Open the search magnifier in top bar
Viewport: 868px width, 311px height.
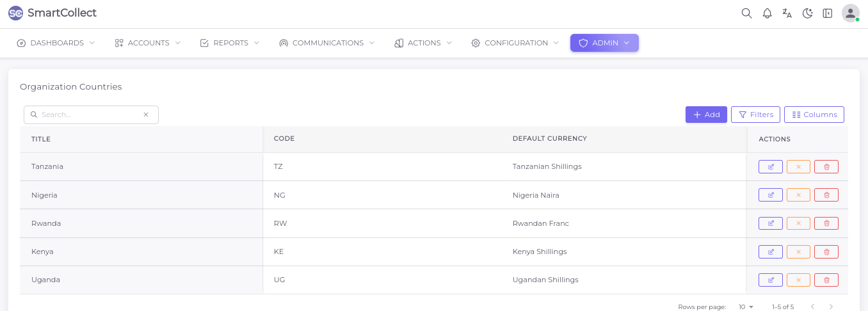(746, 13)
